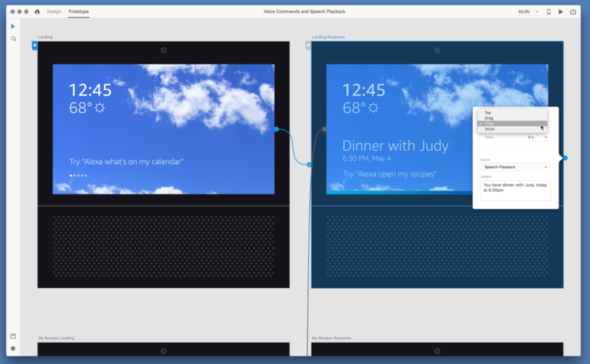Open the home screen from the top toolbar

pos(37,11)
